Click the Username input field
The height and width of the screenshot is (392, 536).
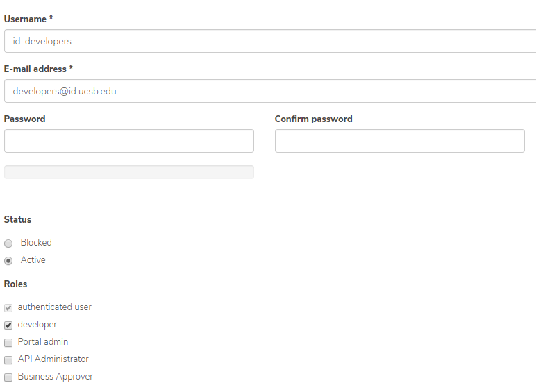(x=269, y=41)
